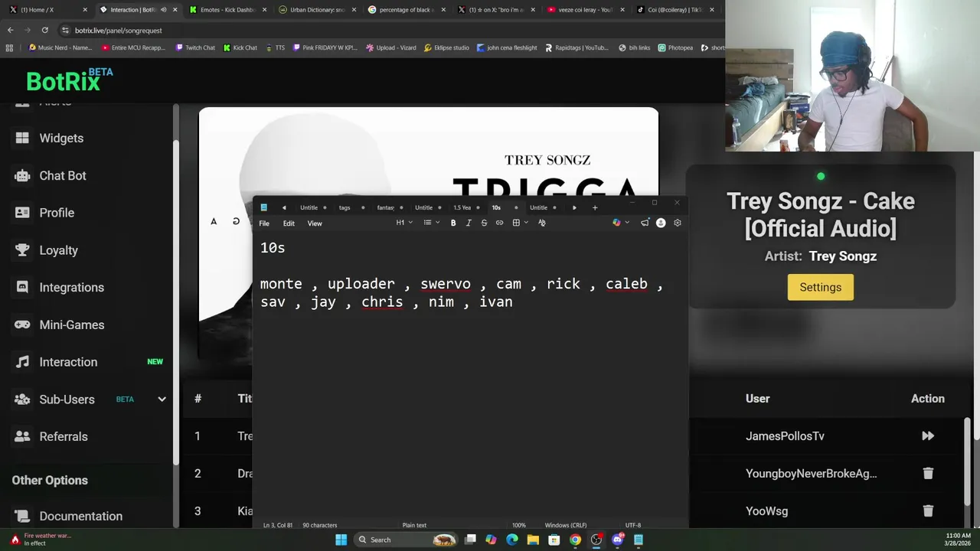Toggle italic formatting in Notepad
Image resolution: width=980 pixels, height=551 pixels.
click(x=469, y=223)
